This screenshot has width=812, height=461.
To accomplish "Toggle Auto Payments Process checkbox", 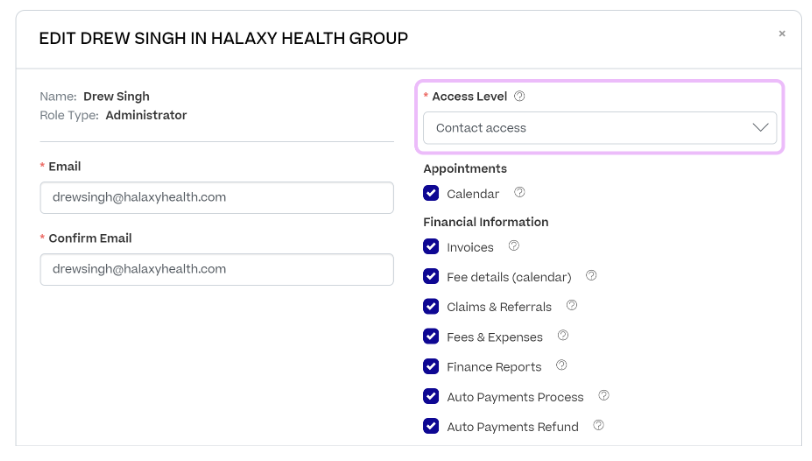I will pyautogui.click(x=431, y=397).
